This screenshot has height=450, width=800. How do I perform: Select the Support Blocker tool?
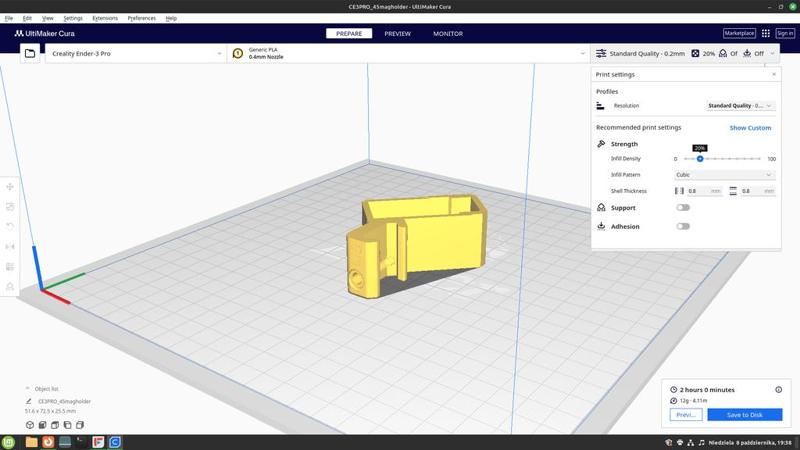[x=10, y=287]
